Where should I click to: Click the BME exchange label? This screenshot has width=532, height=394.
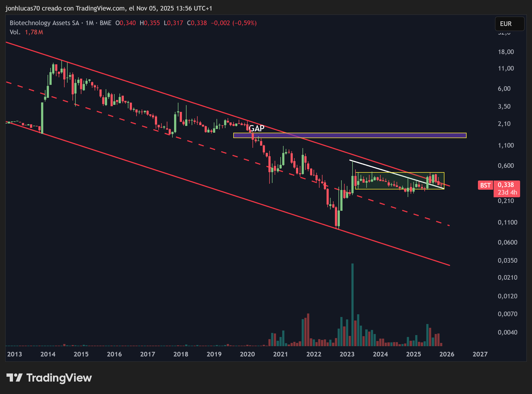coord(105,23)
